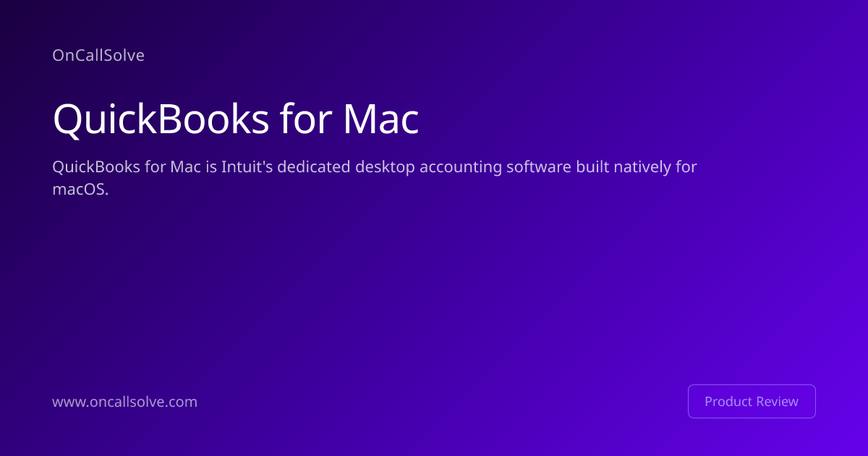The height and width of the screenshot is (456, 868).
Task: Click "accounting" in the description sentence
Action: 460,167
